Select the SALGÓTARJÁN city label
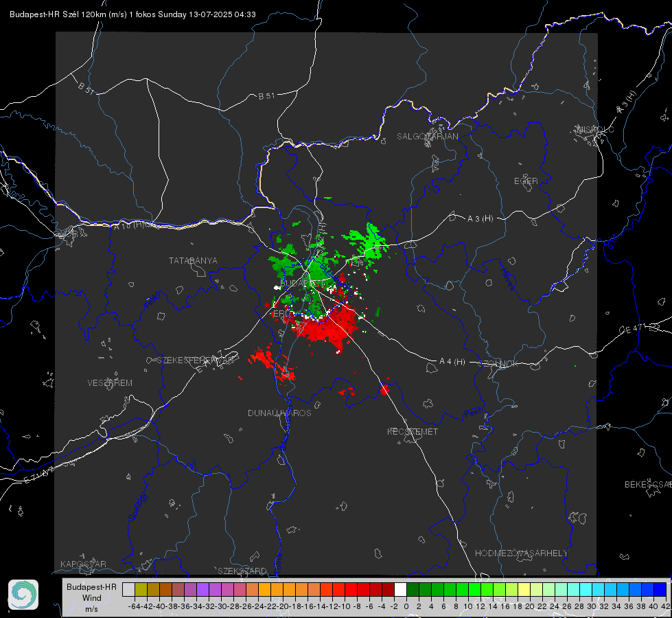The width and height of the screenshot is (672, 618). point(427,137)
